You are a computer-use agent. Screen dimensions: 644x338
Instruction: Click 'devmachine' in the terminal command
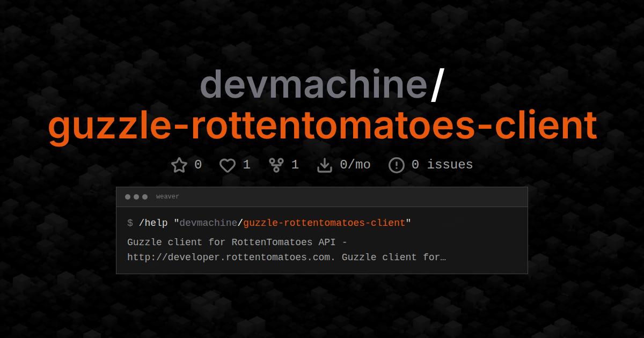[x=208, y=223]
